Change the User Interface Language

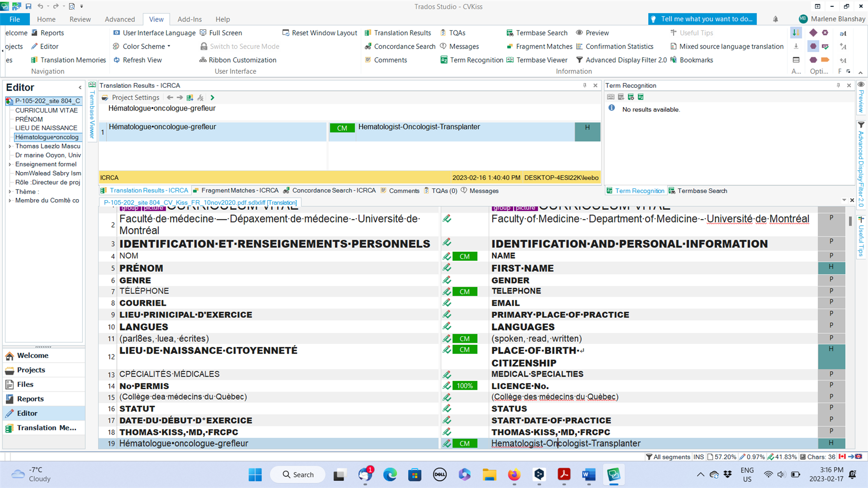coord(154,33)
